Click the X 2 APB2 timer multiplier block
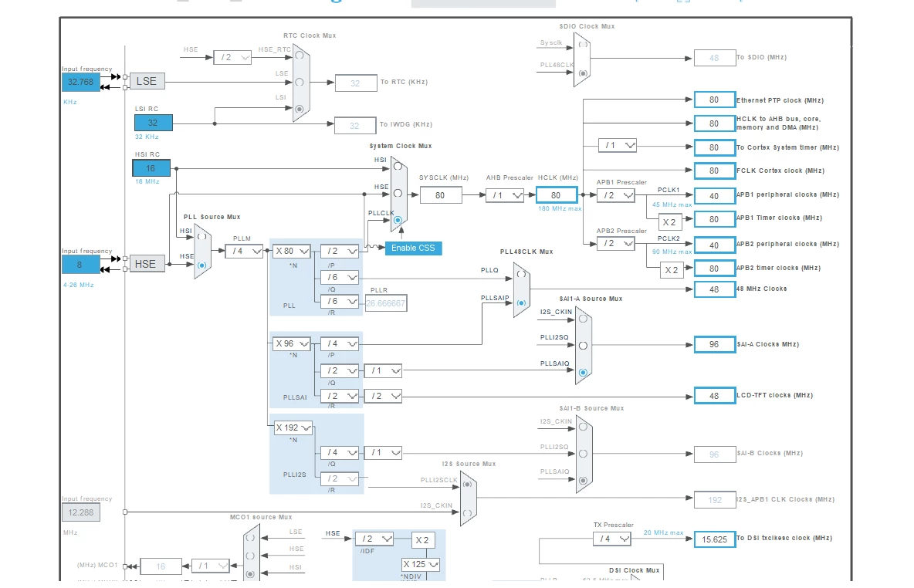Image resolution: width=914 pixels, height=588 pixels. [x=672, y=270]
